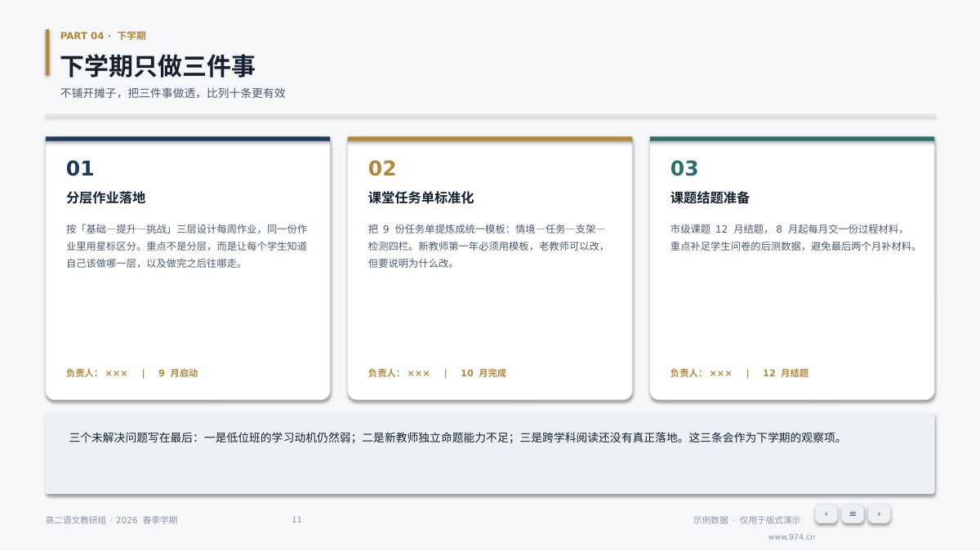980x551 pixels.
Task: Click the page number 11
Action: 296,520
